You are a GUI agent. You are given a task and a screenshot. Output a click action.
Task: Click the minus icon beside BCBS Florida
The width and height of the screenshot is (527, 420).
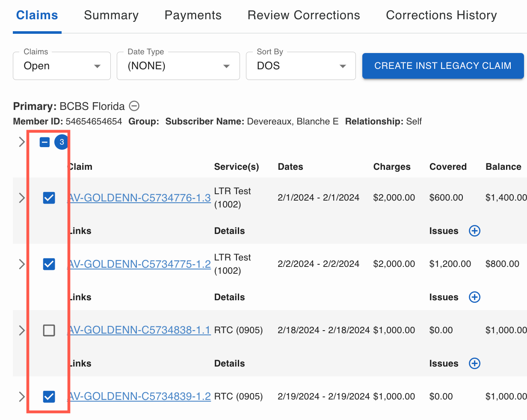pyautogui.click(x=134, y=106)
